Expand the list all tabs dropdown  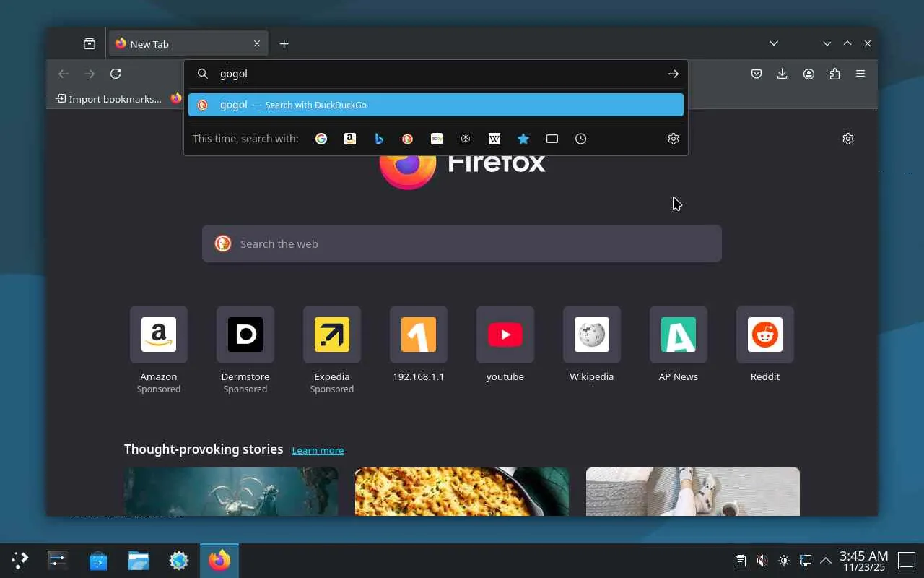point(774,44)
